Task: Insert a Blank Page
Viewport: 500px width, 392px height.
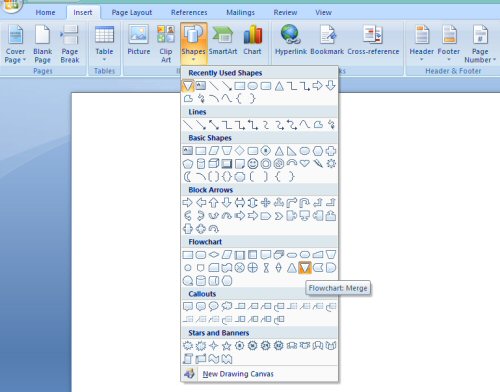Action: coord(43,44)
